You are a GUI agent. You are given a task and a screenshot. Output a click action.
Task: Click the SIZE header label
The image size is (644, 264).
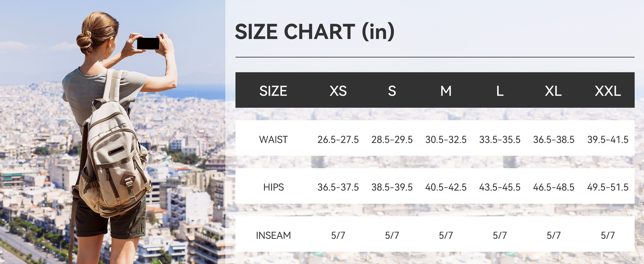[x=273, y=91]
